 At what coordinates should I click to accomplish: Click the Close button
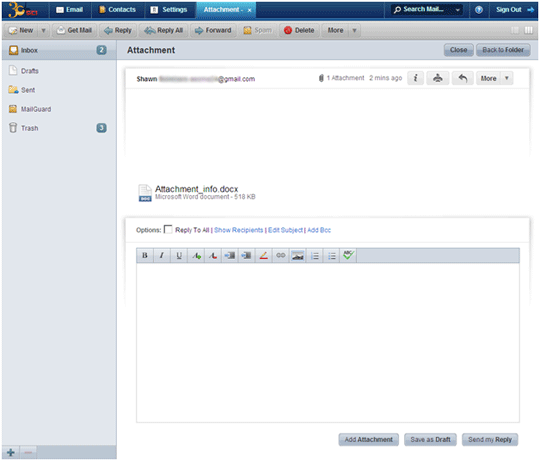tap(458, 50)
